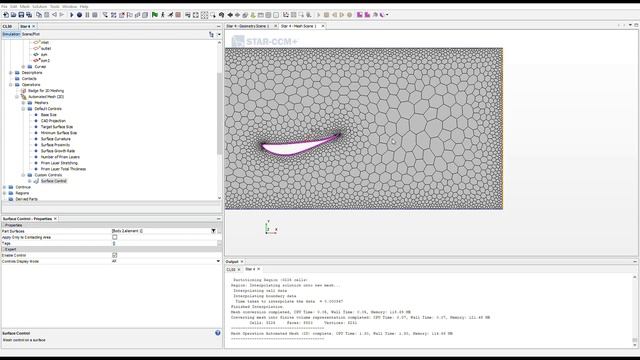Image resolution: width=640 pixels, height=360 pixels.
Task: Click the Save simulation disk icon
Action: (21, 15)
